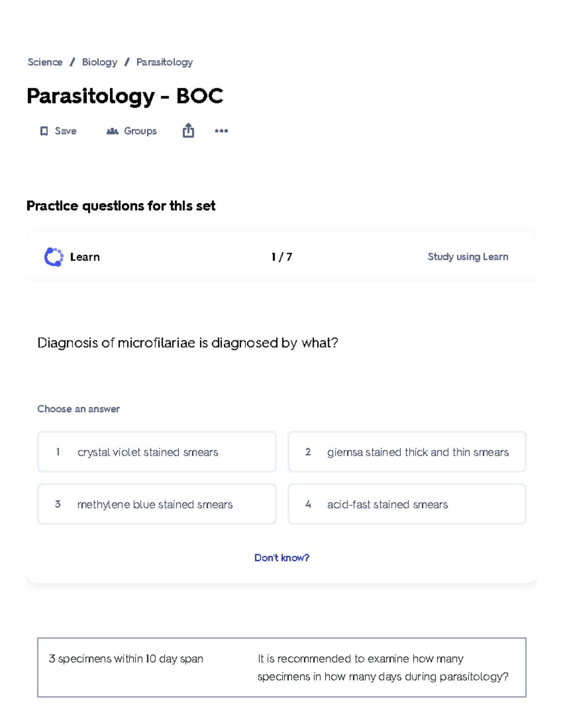Click Study using Learn
Image resolution: width=563 pixels, height=728 pixels.
(467, 256)
